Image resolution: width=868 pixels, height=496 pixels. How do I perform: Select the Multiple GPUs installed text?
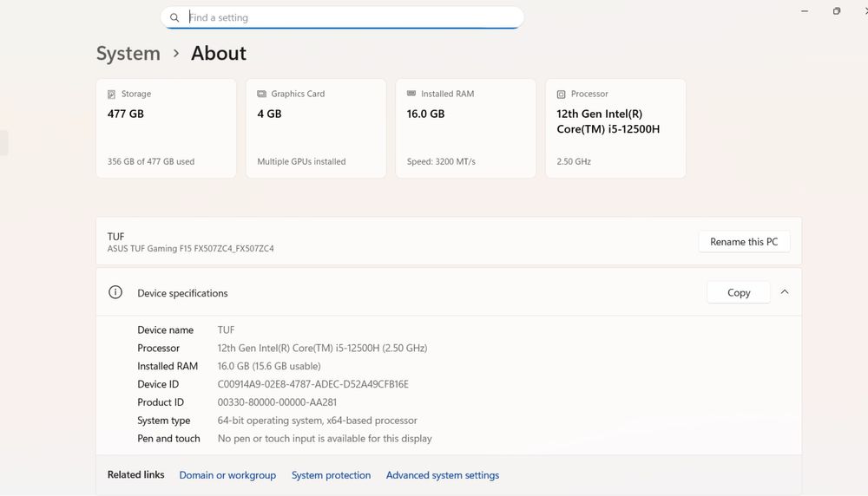[301, 161]
